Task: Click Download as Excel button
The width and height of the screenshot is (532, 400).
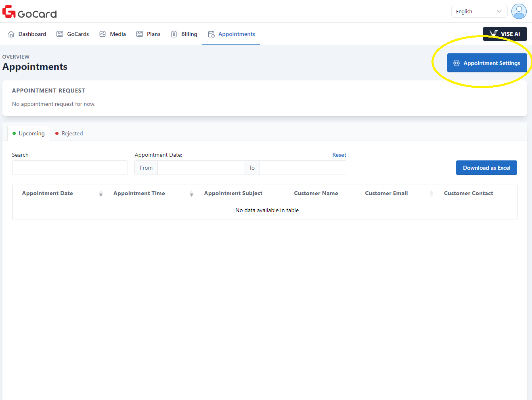Action: point(486,168)
